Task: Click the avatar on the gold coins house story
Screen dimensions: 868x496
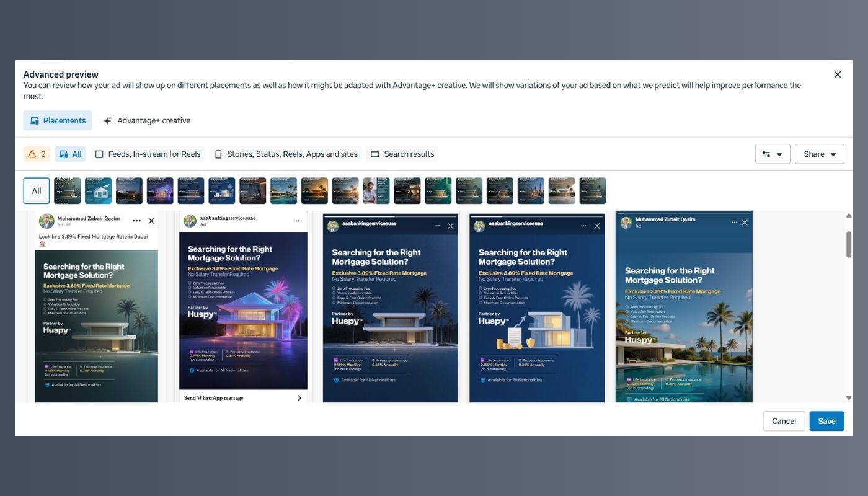Action: click(479, 226)
